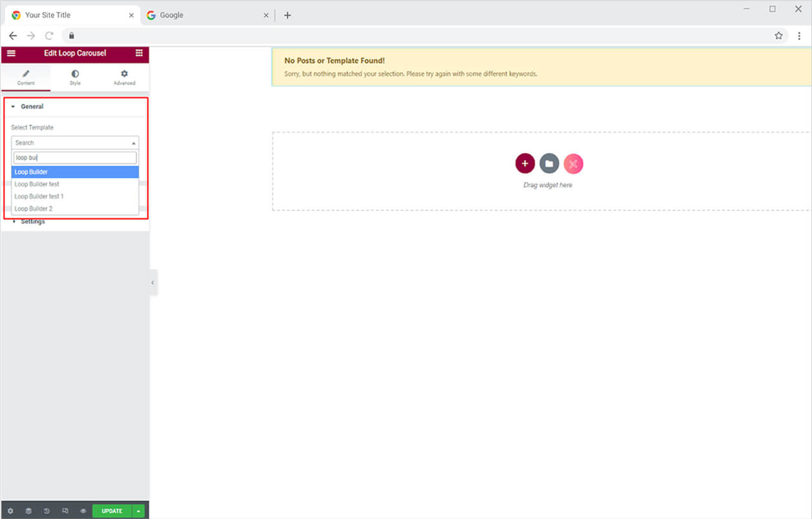812x519 pixels.
Task: Switch to the Advanced tab
Action: (124, 77)
